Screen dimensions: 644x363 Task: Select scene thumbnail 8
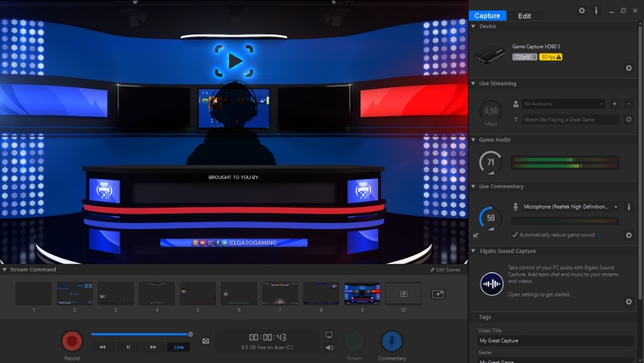click(321, 293)
